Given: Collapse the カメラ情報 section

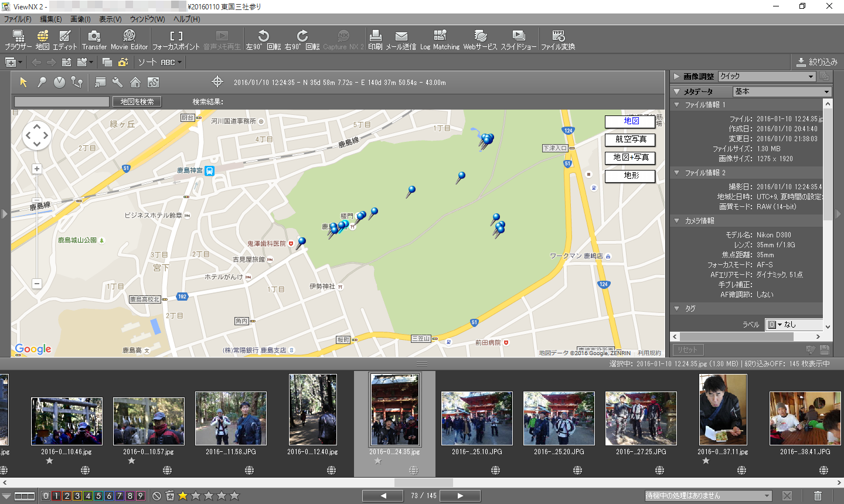Looking at the screenshot, I should (676, 221).
